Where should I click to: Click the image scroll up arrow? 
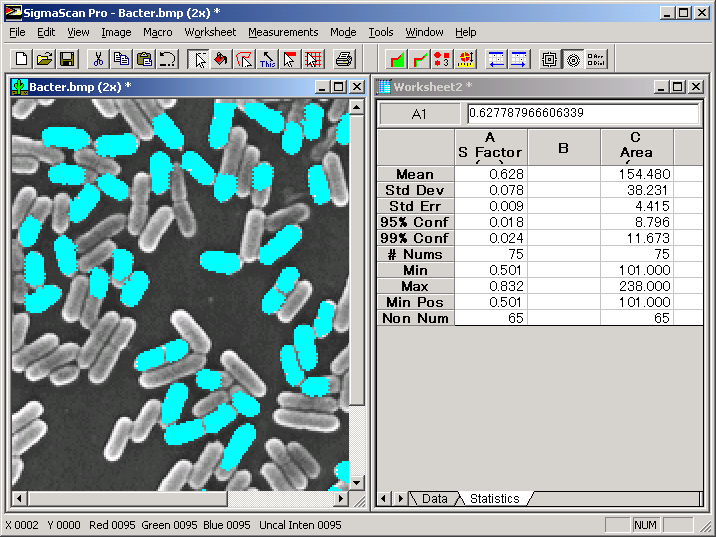coord(357,107)
